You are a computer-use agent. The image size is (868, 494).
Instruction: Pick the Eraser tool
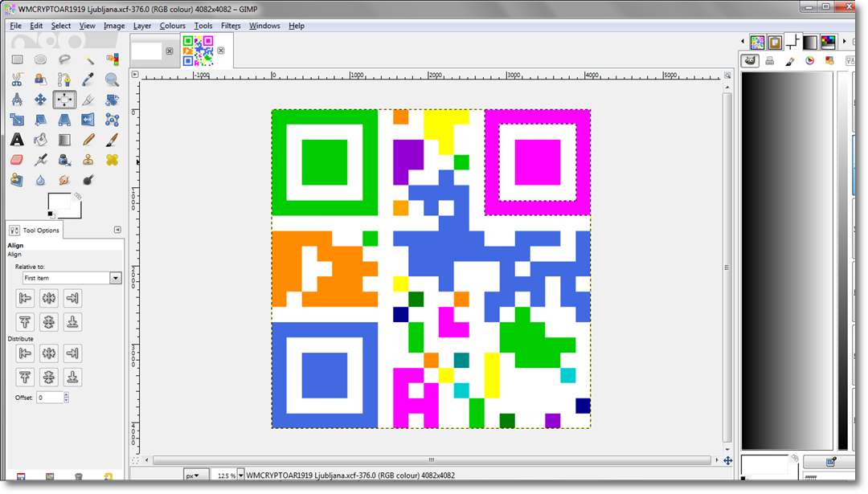tap(17, 160)
